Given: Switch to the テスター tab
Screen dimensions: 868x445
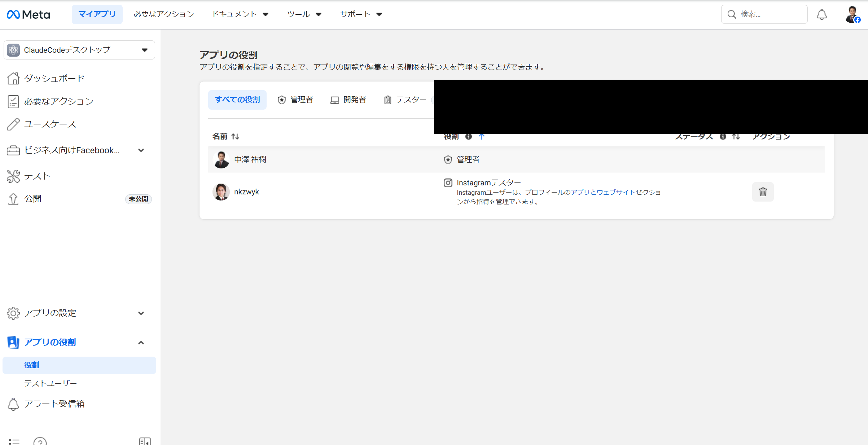Looking at the screenshot, I should pyautogui.click(x=405, y=100).
